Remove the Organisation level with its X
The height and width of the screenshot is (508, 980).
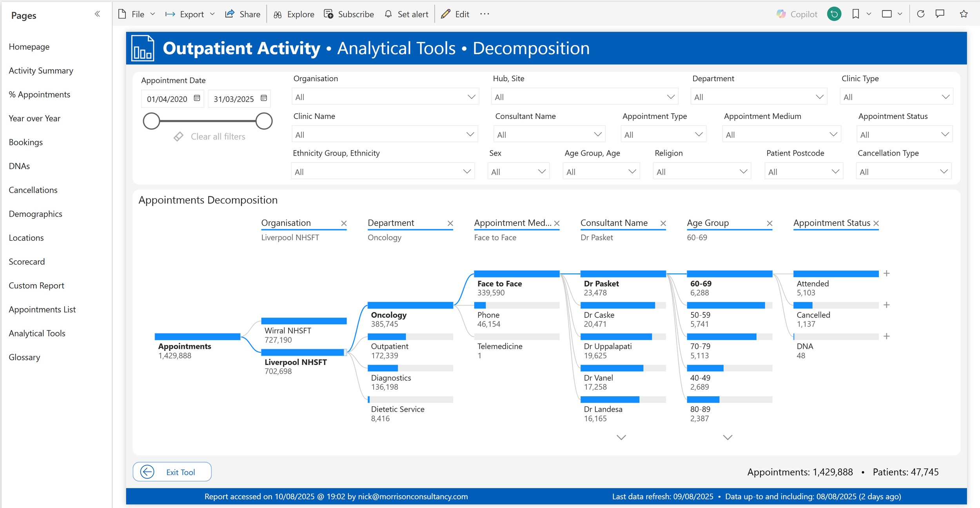[344, 223]
